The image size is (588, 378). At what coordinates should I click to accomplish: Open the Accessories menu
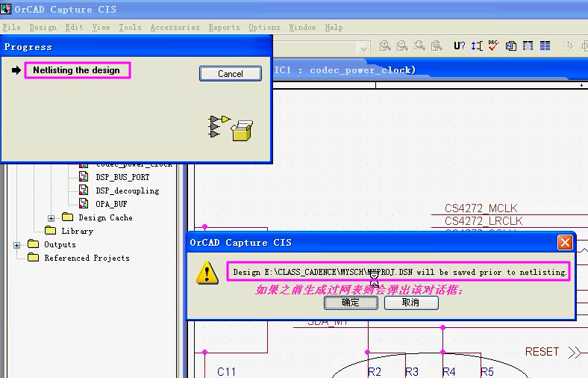point(175,27)
